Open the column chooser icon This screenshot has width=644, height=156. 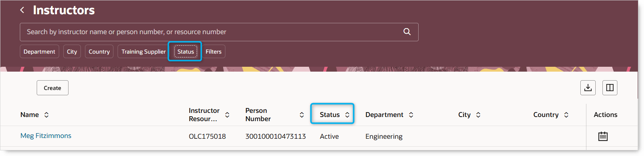tap(610, 88)
